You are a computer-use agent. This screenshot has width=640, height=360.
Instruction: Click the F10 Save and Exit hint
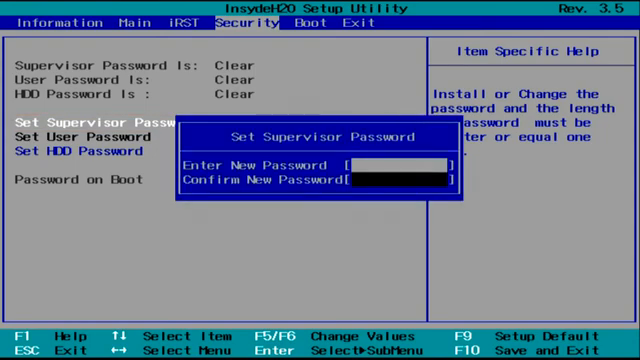(x=527, y=351)
